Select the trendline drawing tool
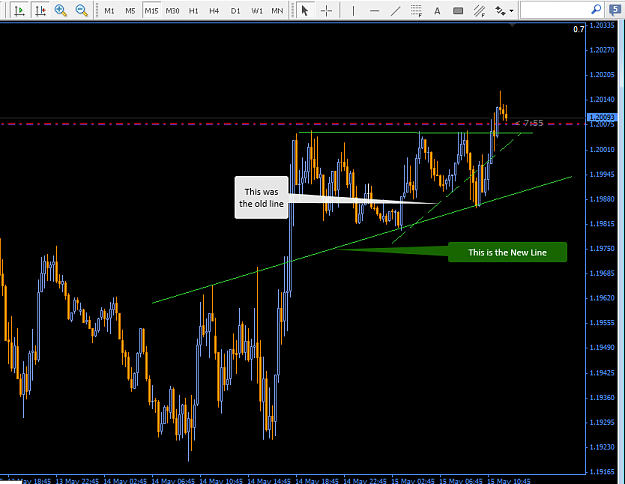 (x=395, y=11)
